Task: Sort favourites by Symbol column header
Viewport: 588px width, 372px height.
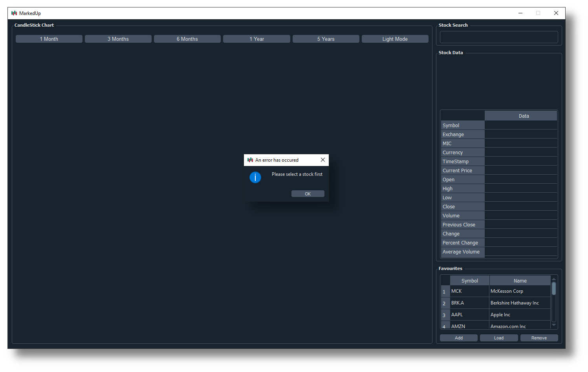Action: pos(470,281)
